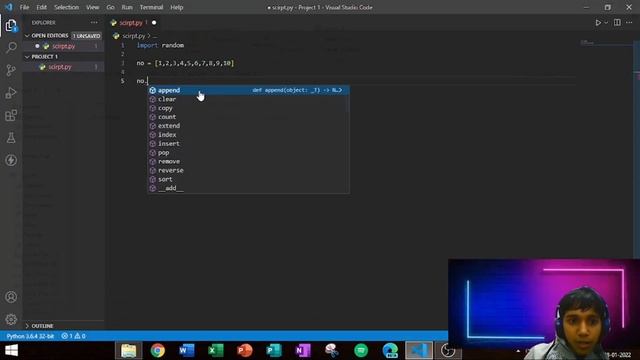Launch Publisher from the taskbar
This screenshot has width=640, height=360.
click(274, 351)
